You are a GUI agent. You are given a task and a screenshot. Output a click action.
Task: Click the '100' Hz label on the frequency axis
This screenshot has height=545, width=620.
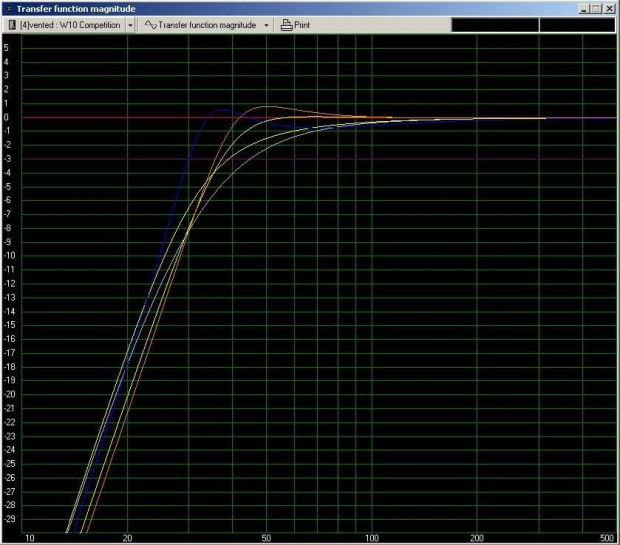tap(372, 538)
